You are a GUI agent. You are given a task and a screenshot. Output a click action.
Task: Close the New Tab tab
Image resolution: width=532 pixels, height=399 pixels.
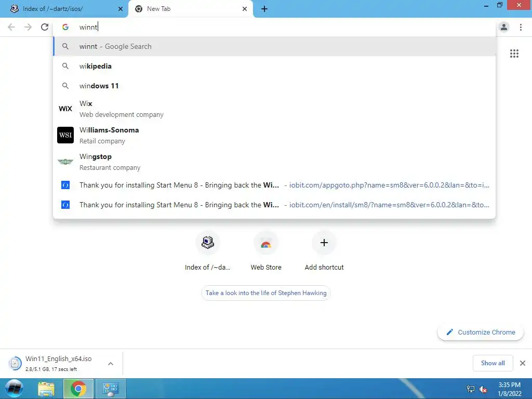[245, 9]
